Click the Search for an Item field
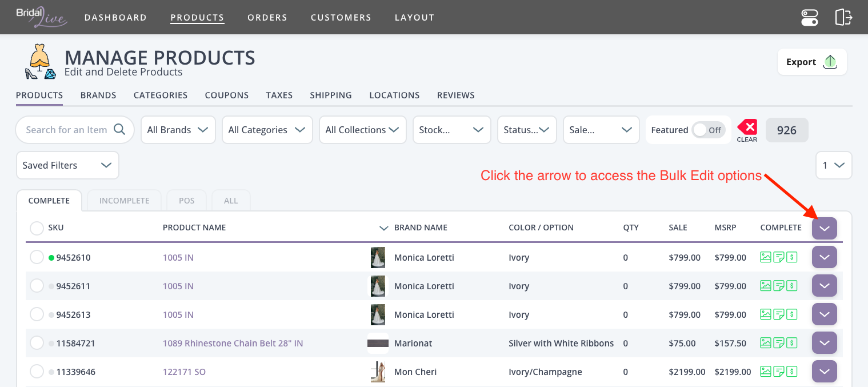Viewport: 868px width, 387px height. [66, 130]
